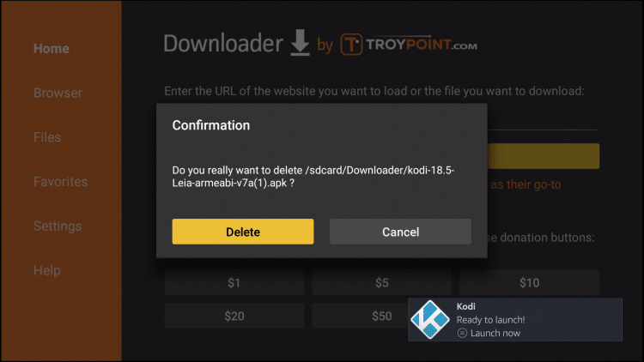
Task: Select the $5 donation button
Action: [381, 282]
